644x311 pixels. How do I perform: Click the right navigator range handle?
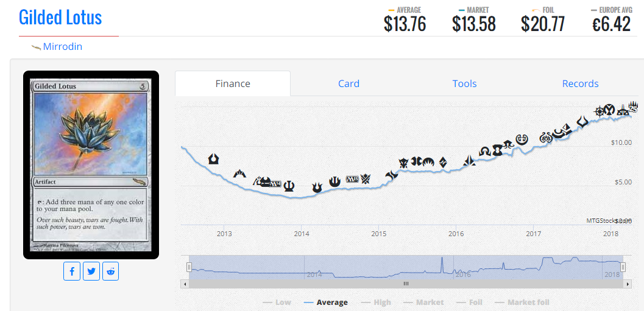(x=623, y=268)
